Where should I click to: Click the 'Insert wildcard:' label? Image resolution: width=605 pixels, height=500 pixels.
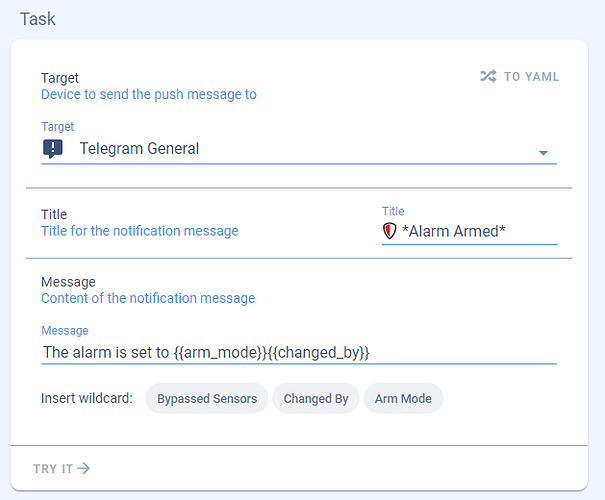[87, 398]
